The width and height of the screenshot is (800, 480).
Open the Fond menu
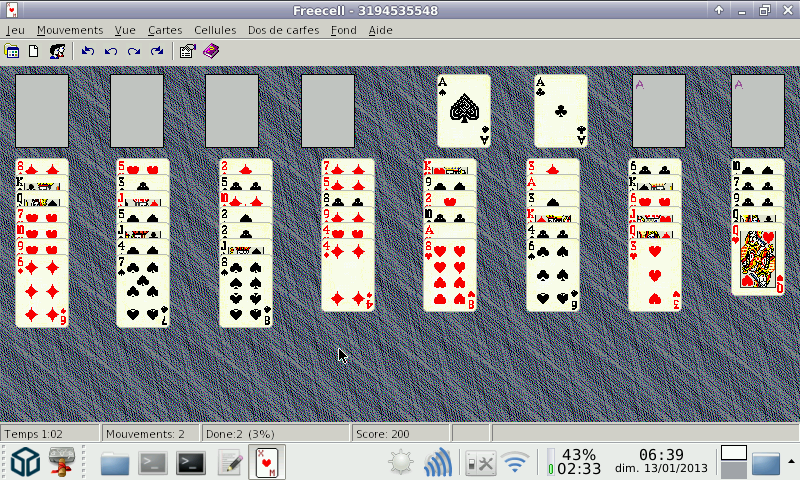[343, 30]
